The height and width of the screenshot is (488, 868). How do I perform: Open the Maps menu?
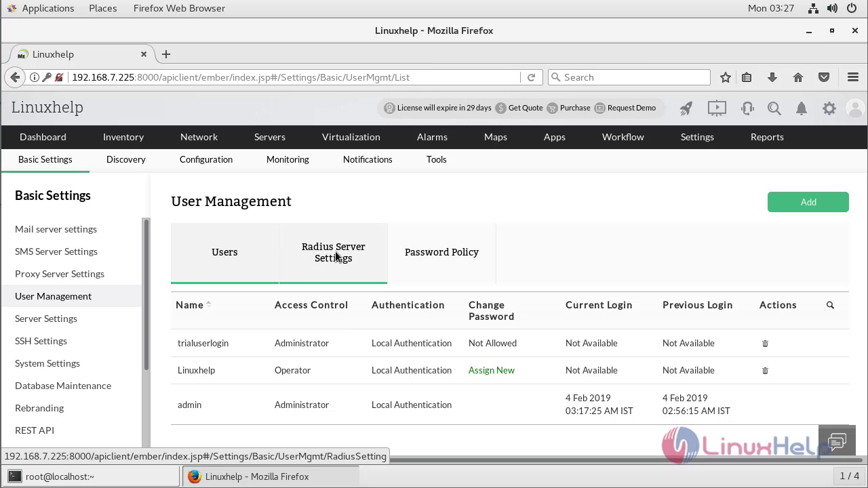click(496, 137)
